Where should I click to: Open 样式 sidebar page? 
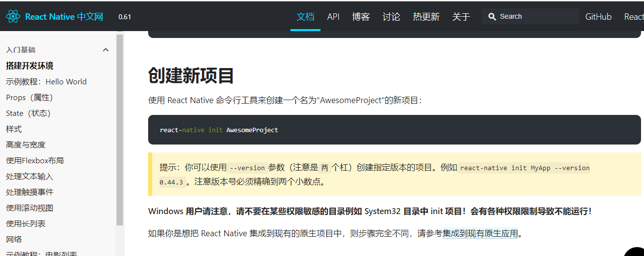[14, 129]
